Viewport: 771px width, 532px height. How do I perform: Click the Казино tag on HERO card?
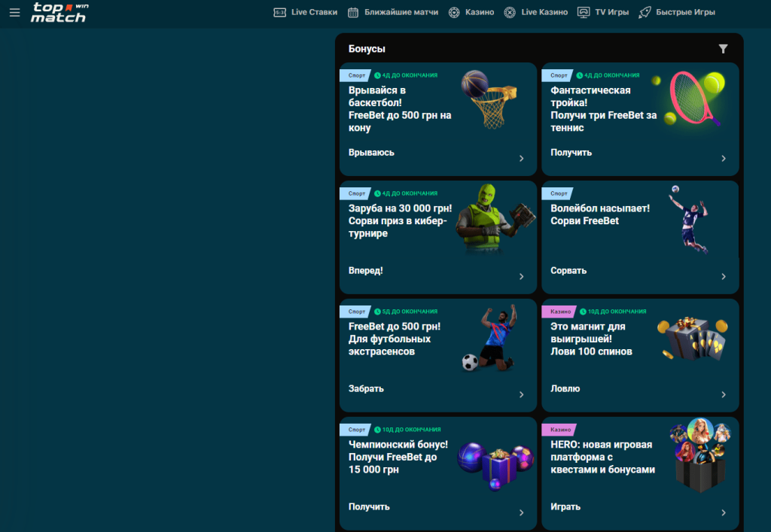(560, 430)
